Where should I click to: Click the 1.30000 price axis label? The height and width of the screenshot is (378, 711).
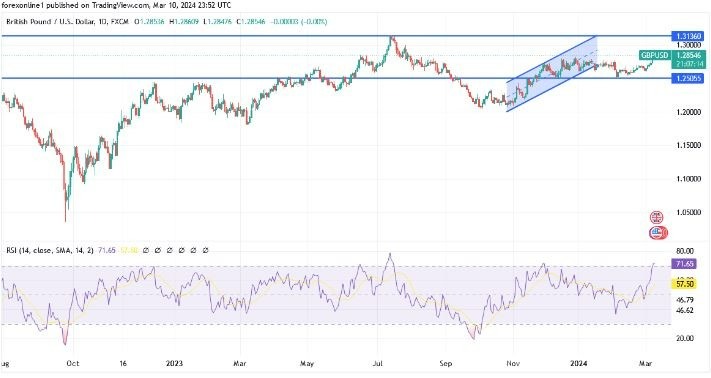click(688, 45)
